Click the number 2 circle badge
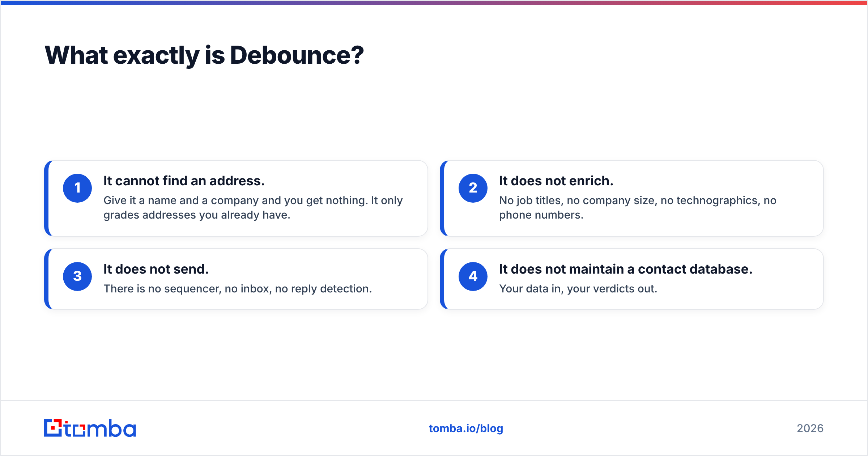The height and width of the screenshot is (456, 868). click(x=473, y=188)
